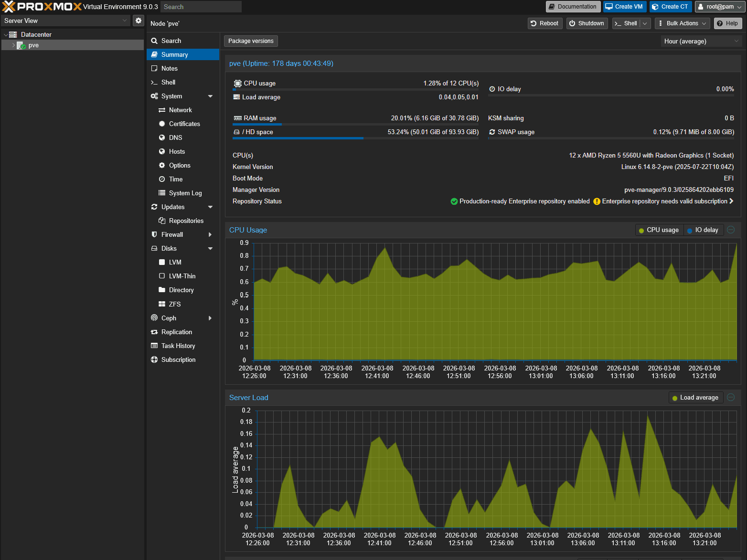The width and height of the screenshot is (747, 560).
Task: Open the Shell split-button arrow menu
Action: pyautogui.click(x=645, y=23)
